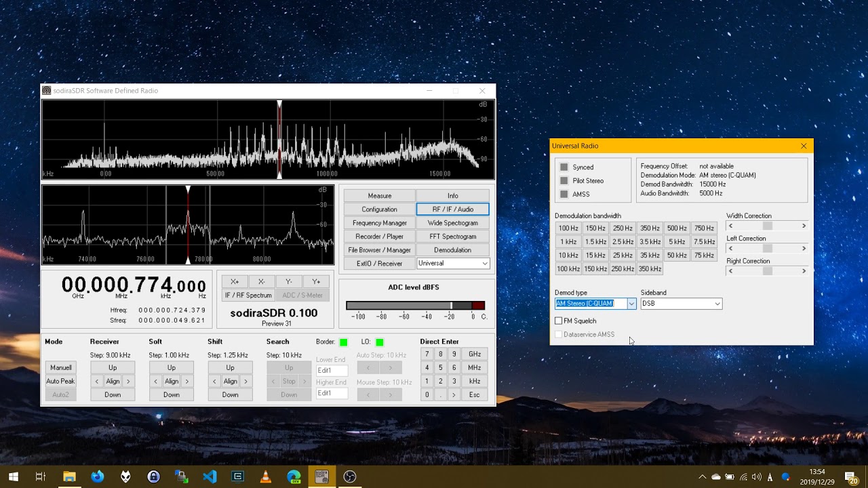Click the MHz button in Direct Enter
The width and height of the screenshot is (868, 488).
[x=475, y=367]
